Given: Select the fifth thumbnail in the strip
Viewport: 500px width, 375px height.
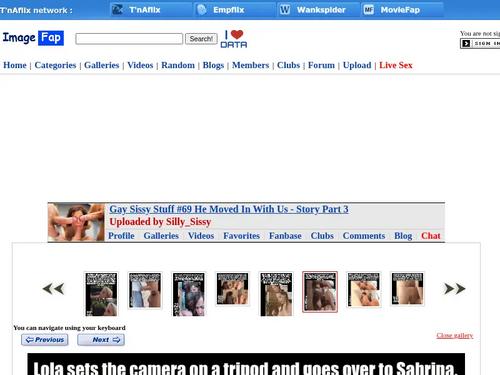Looking at the screenshot, I should [x=276, y=294].
